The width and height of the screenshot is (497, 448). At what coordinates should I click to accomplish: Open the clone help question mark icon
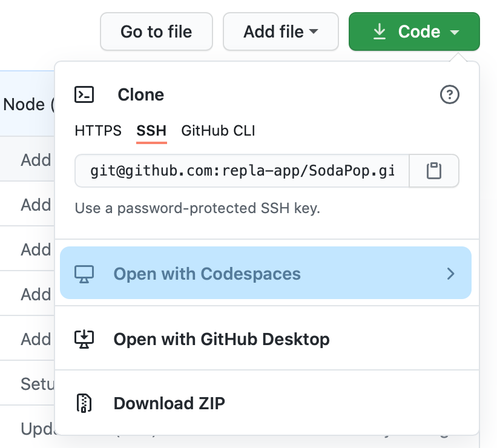[449, 94]
